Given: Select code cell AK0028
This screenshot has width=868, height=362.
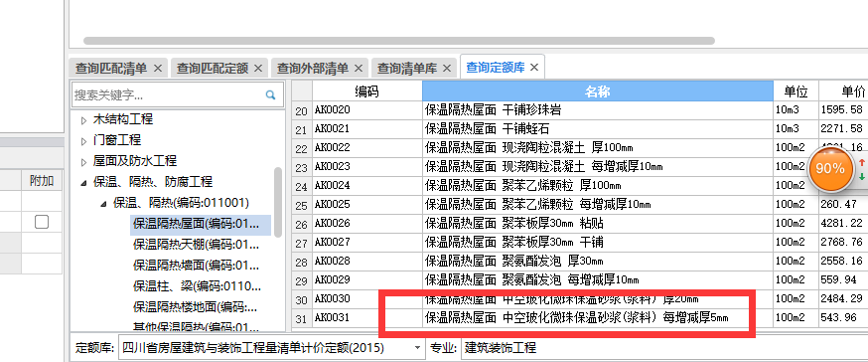Looking at the screenshot, I should coord(367,262).
